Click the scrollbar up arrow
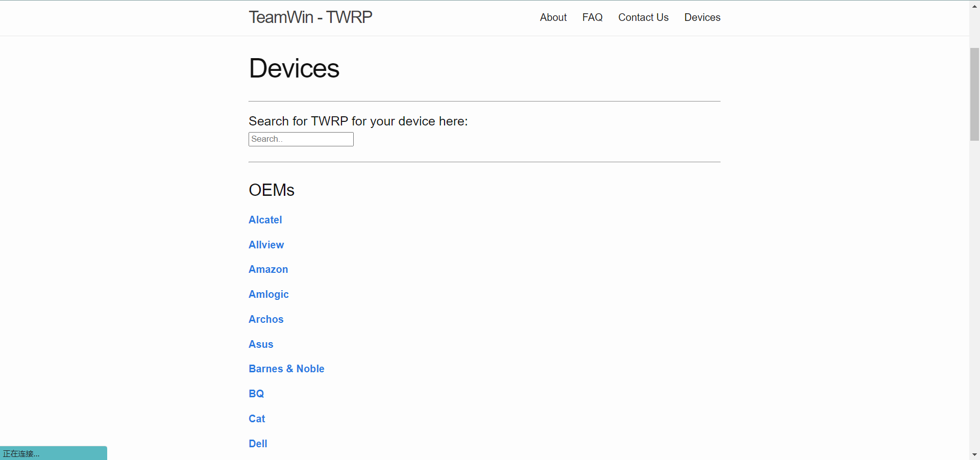 pos(974,6)
